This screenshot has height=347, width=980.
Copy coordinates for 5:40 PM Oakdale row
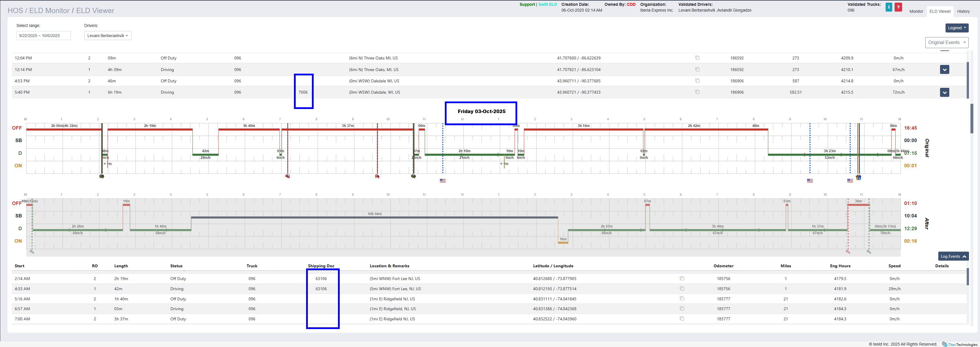[x=697, y=92]
